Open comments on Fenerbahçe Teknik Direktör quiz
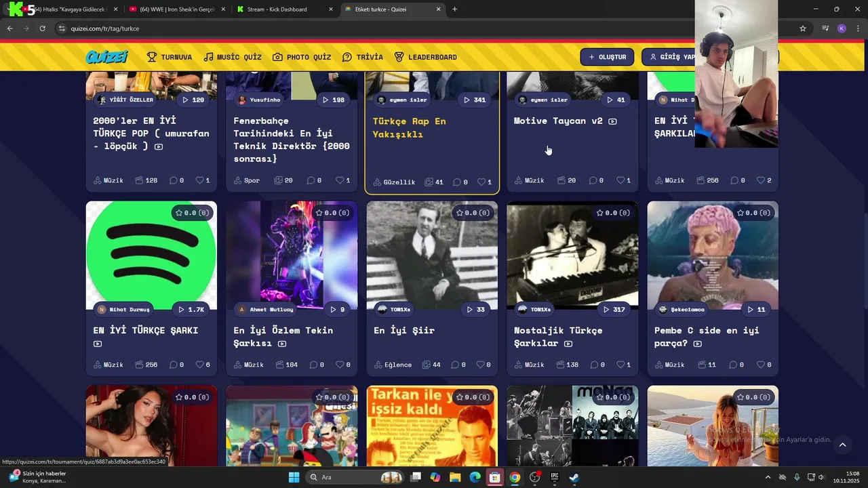 point(314,180)
